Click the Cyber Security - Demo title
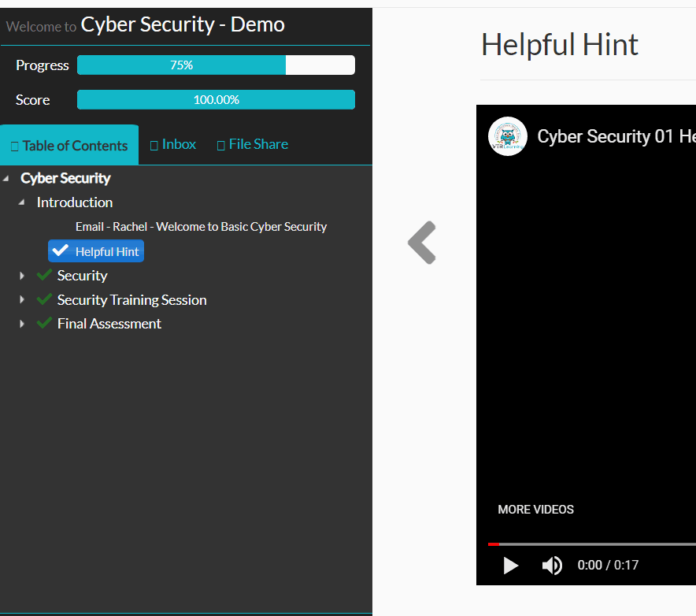Image resolution: width=696 pixels, height=616 pixels. [x=183, y=24]
